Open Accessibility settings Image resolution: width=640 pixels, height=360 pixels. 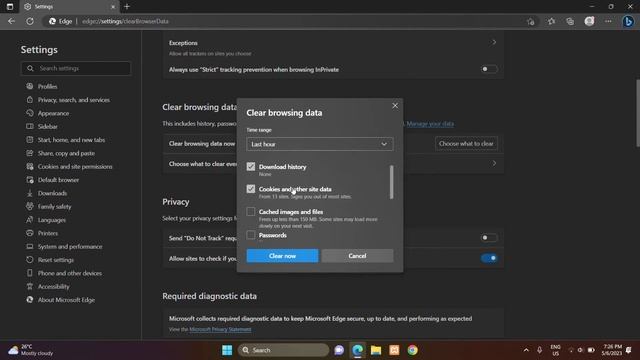click(x=53, y=287)
